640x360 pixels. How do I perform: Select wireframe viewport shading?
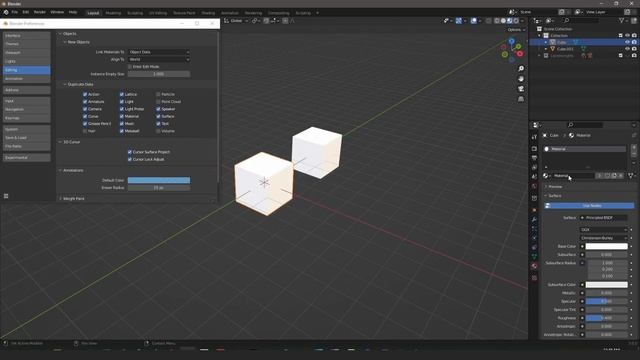(x=497, y=21)
